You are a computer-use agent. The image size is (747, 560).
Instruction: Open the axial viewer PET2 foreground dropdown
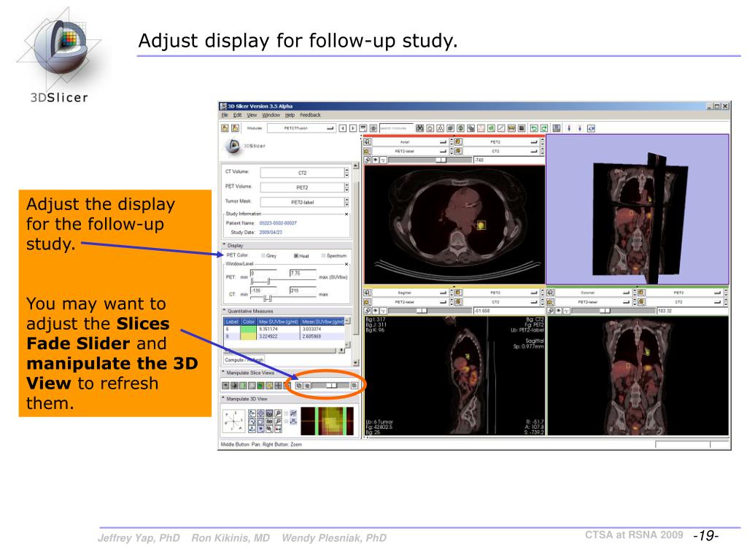pos(500,142)
